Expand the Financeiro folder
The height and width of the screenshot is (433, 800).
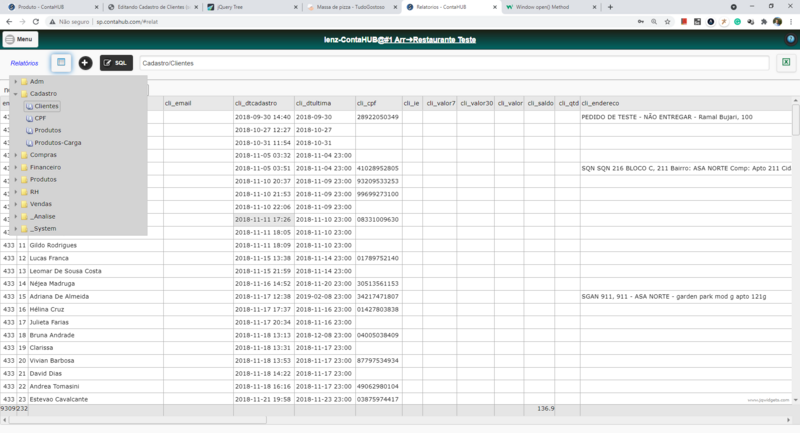15,167
